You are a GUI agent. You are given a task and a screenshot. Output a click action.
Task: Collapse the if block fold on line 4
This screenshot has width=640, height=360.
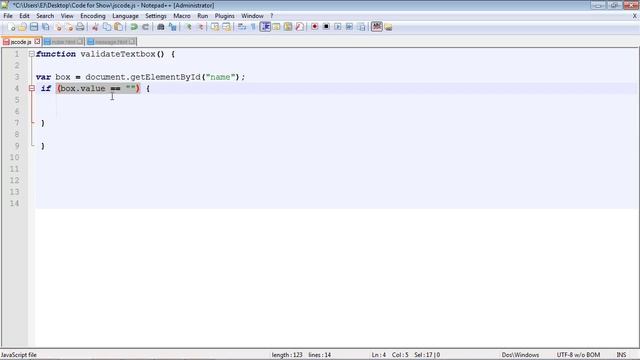31,88
